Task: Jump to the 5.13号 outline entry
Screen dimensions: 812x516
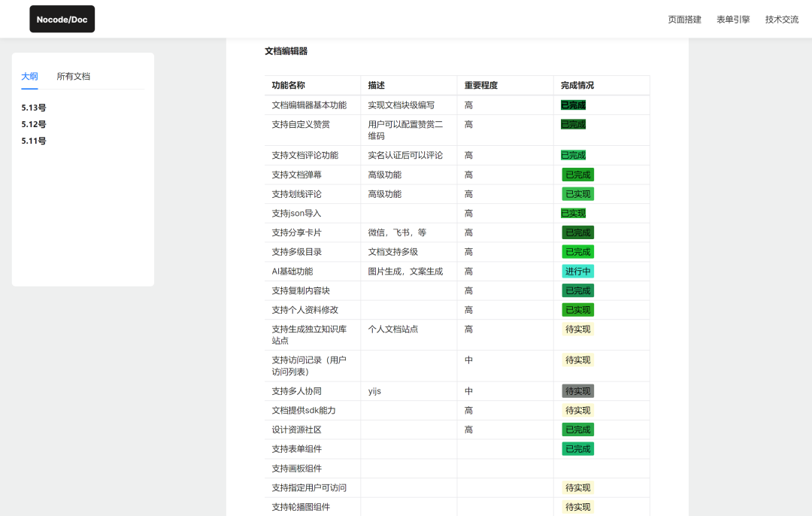Action: [x=34, y=108]
